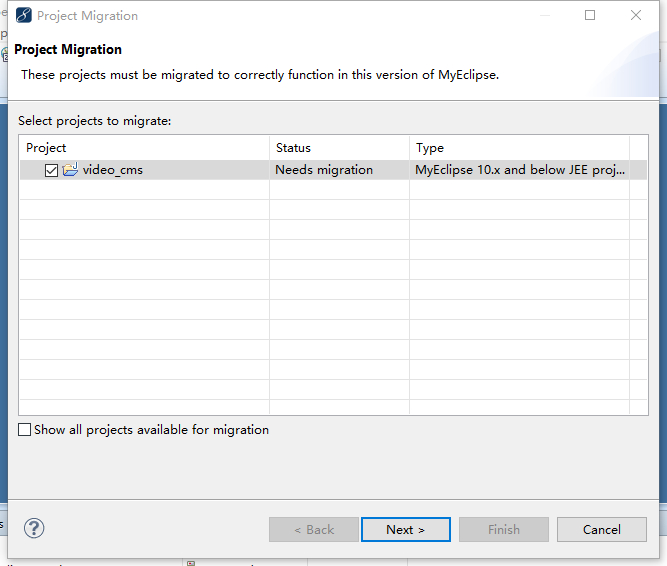Cancel the migration wizard
This screenshot has height=566, width=667.
coord(602,529)
